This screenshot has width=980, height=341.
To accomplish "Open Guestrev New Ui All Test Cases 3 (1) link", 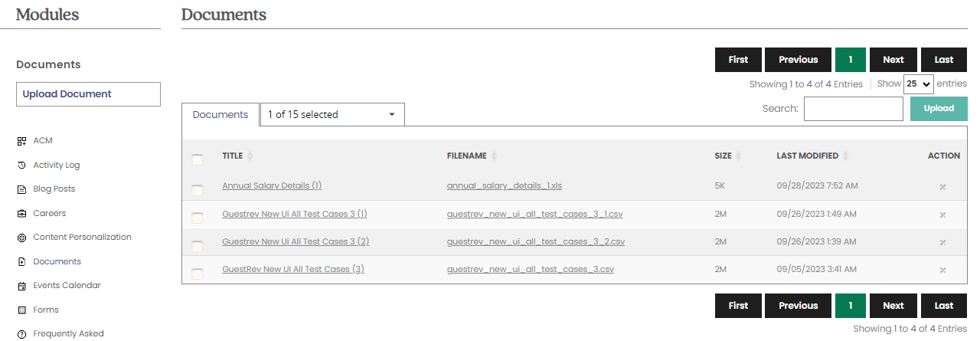I will coord(295,214).
